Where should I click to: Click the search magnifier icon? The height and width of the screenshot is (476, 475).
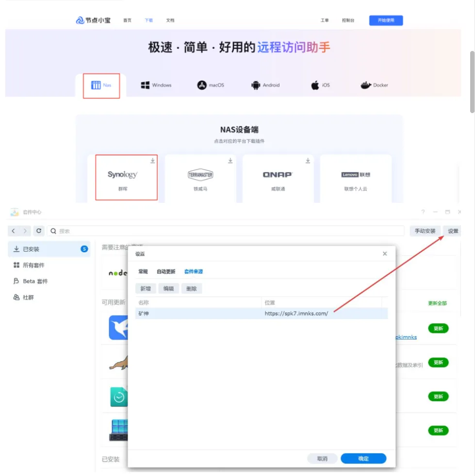click(53, 231)
